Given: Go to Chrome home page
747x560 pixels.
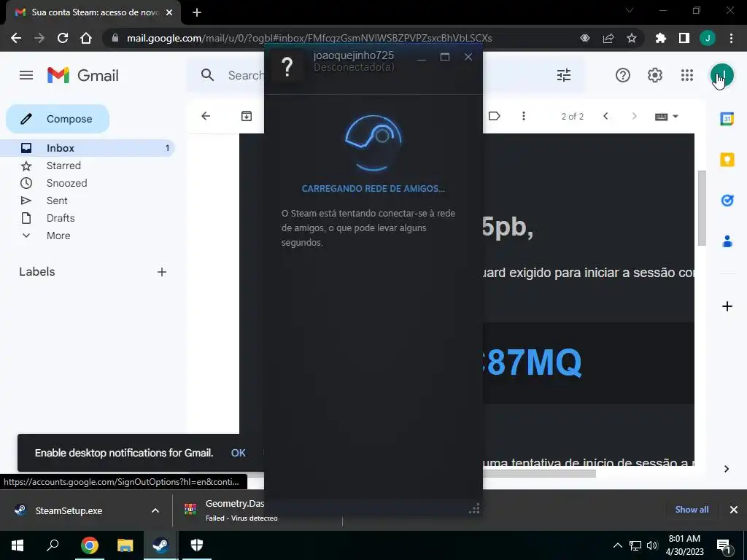Looking at the screenshot, I should tap(86, 38).
